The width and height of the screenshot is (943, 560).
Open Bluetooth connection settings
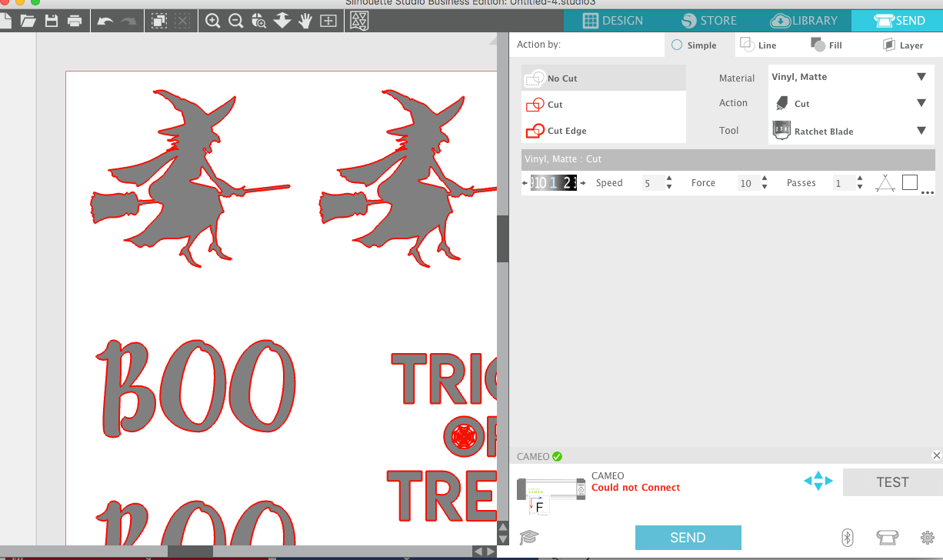(848, 537)
